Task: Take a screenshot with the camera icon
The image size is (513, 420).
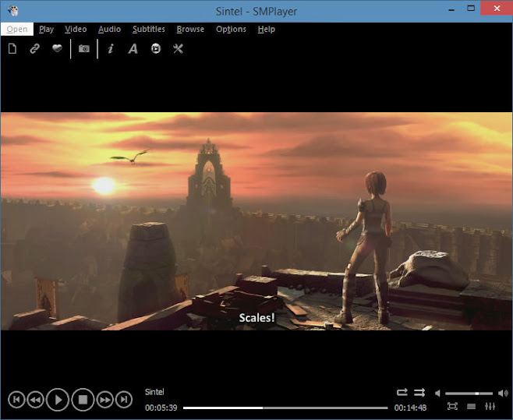Action: click(x=84, y=49)
